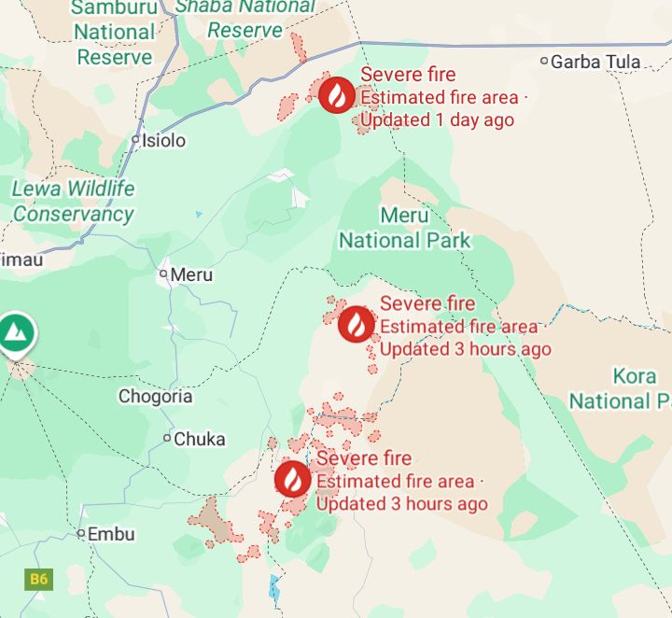672x618 pixels.
Task: Click the Meru town label
Action: pos(191,274)
